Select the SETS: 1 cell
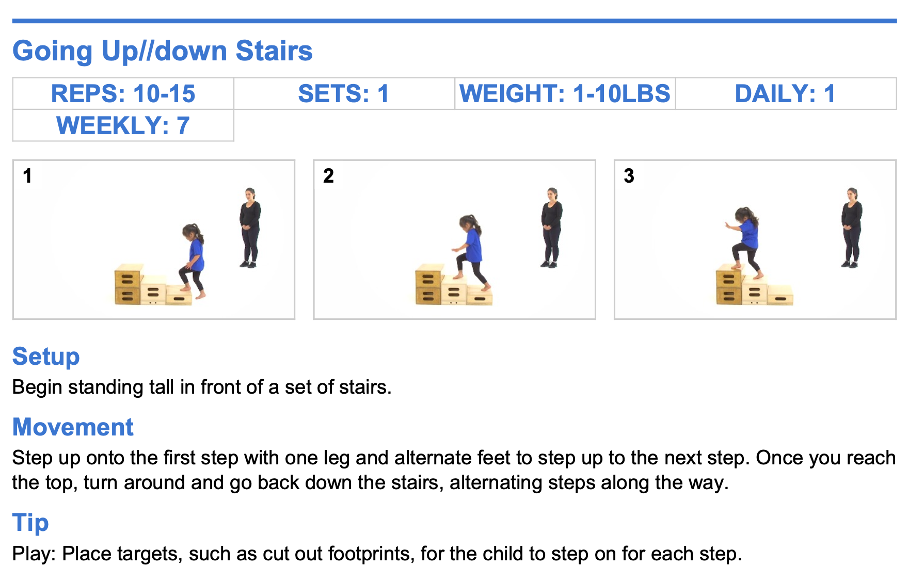 (344, 94)
